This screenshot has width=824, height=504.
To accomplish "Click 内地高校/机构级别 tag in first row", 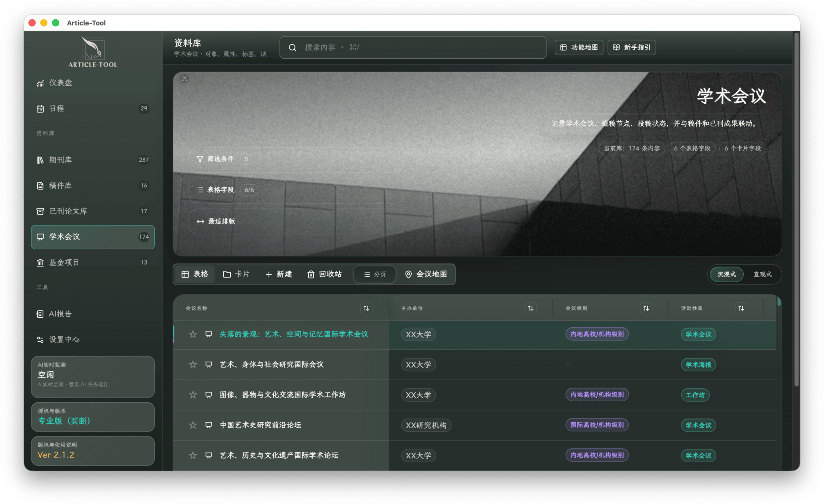I will 597,334.
